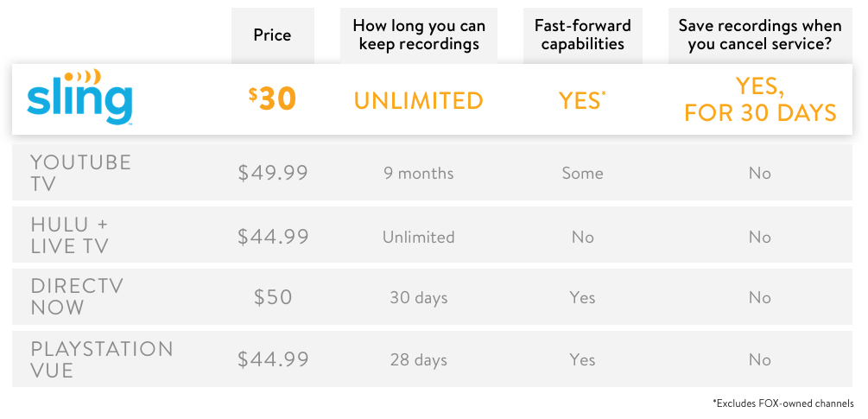Screen dimensions: 868x419
Task: Select the Price column header
Action: (x=272, y=35)
